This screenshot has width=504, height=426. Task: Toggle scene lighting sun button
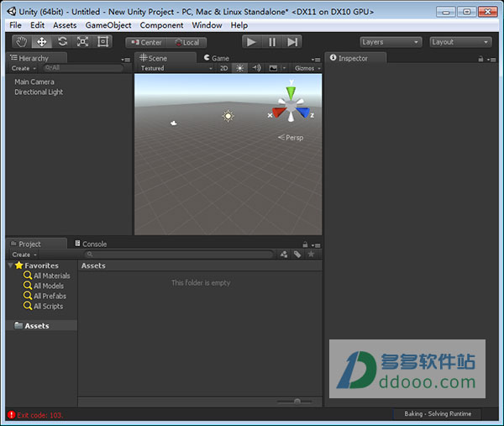click(x=239, y=68)
